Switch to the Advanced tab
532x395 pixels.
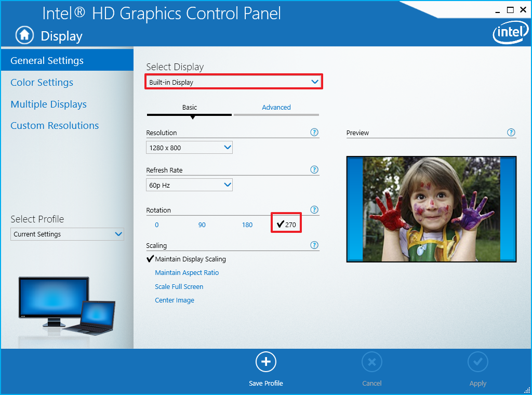coord(276,107)
